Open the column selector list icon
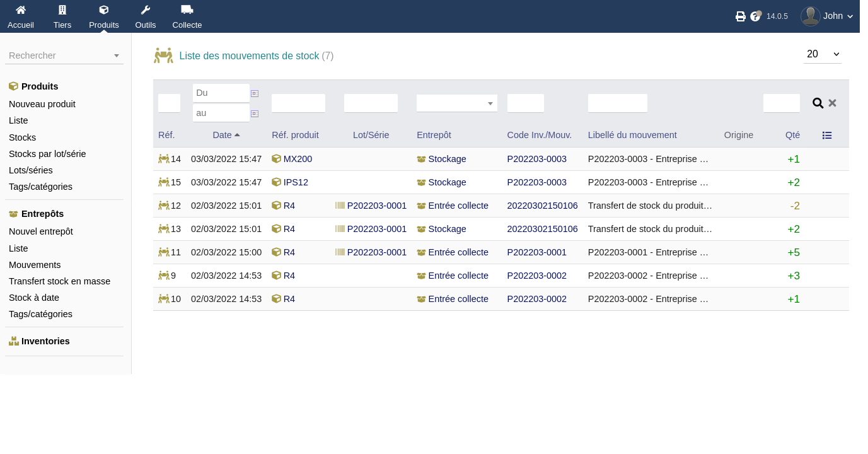 tap(827, 135)
